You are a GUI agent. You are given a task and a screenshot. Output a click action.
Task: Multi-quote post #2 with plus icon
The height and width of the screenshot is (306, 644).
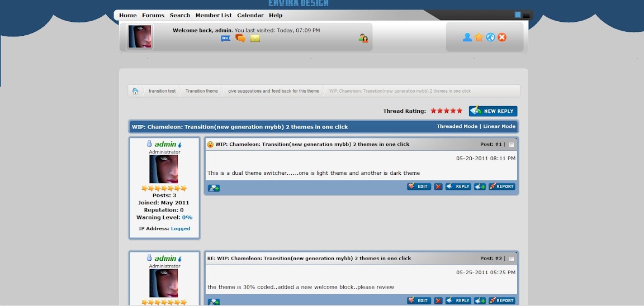click(480, 300)
